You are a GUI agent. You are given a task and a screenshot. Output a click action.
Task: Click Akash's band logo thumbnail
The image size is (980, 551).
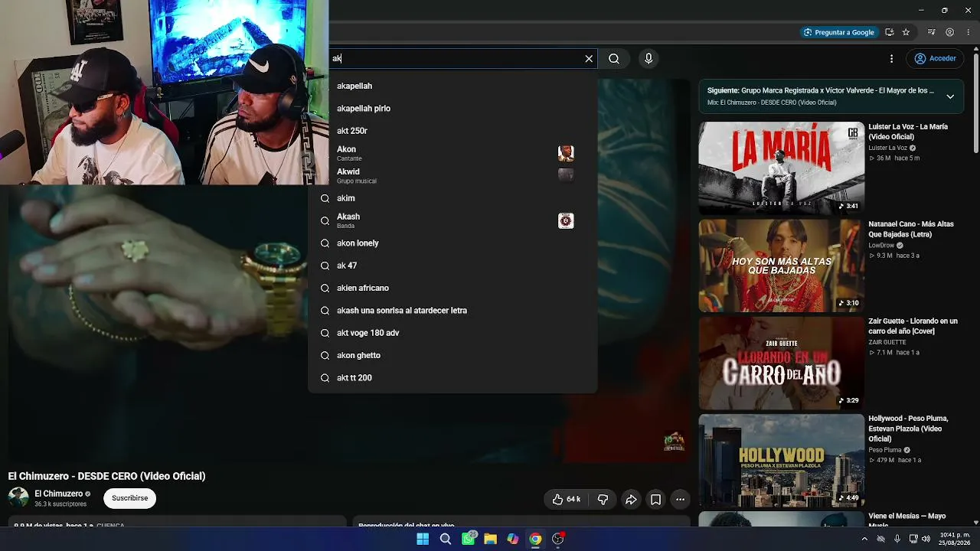566,220
